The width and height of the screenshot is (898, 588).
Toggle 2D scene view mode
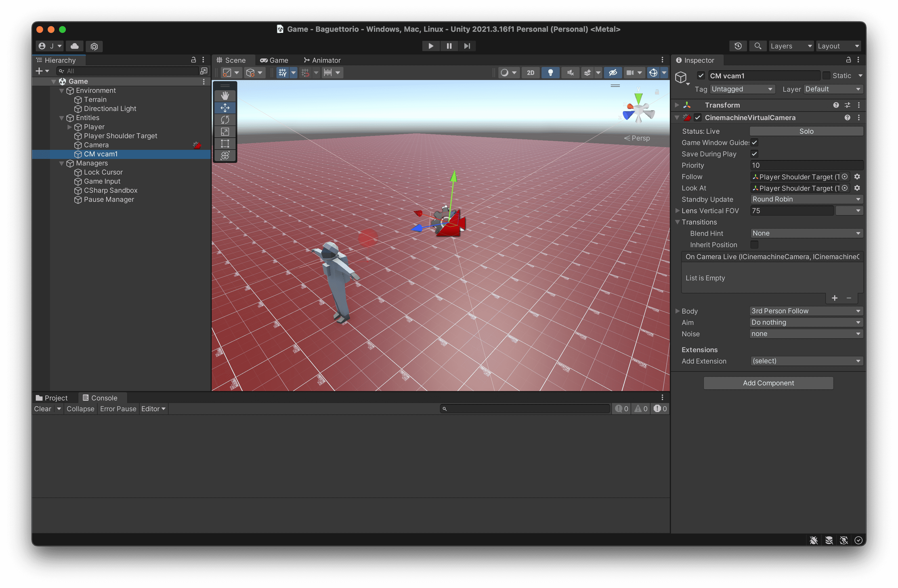530,72
